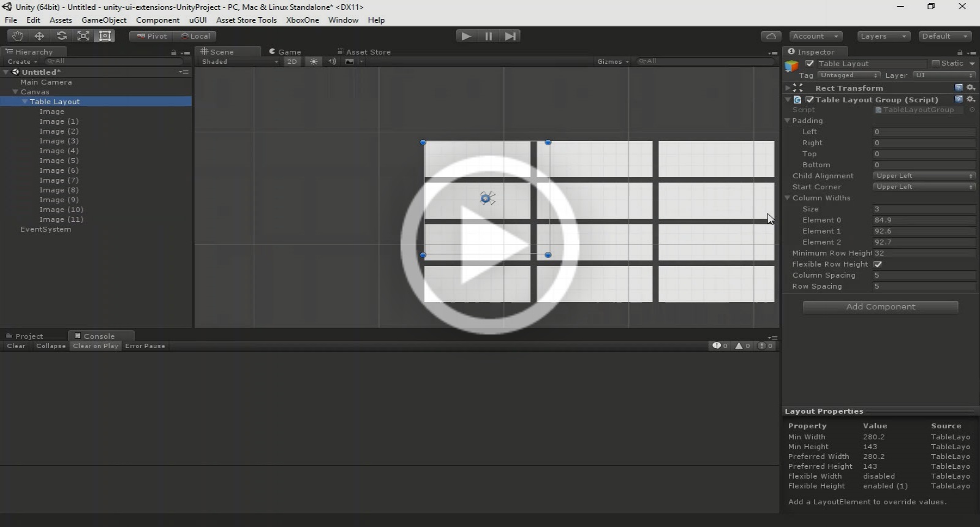Select the Move tool icon
The image size is (980, 527).
tap(39, 36)
